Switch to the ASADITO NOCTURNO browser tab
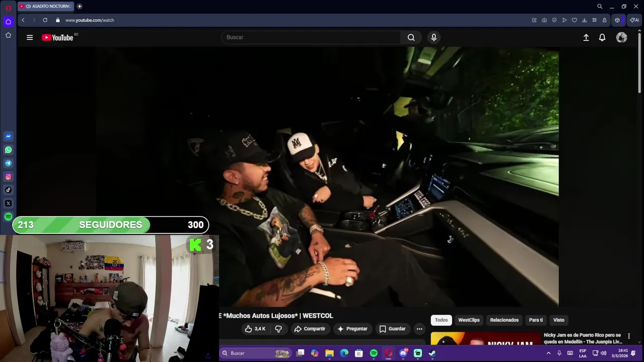This screenshot has height=362, width=644. click(46, 7)
